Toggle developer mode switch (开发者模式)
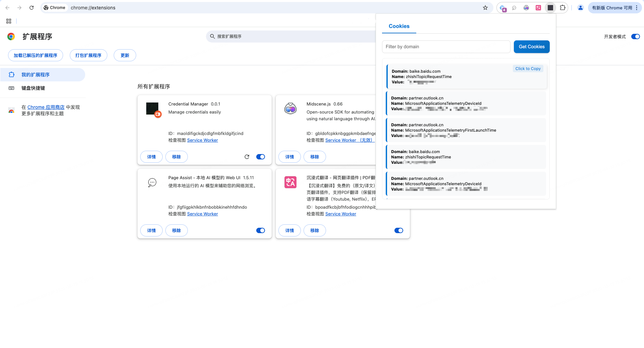This screenshot has height=348, width=644. point(636,37)
